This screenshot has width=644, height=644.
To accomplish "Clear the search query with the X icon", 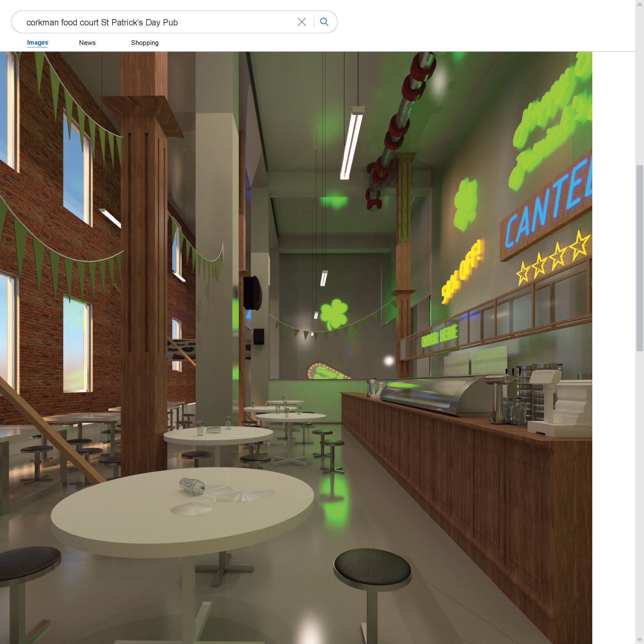I will click(x=302, y=22).
